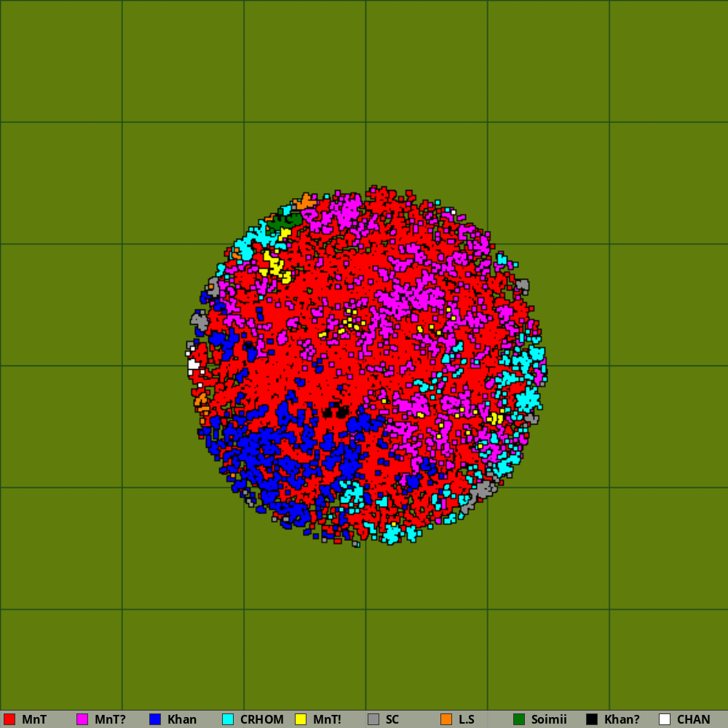Click the red MnT legend swatch
Viewport: 728px width, 728px height.
pos(9,719)
